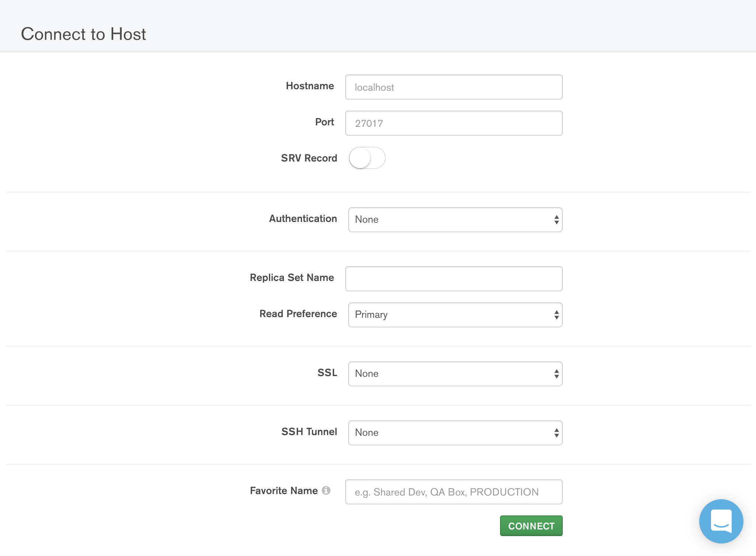Click the Favorite Name input field
Screen dimensions: 756x556
(x=454, y=491)
